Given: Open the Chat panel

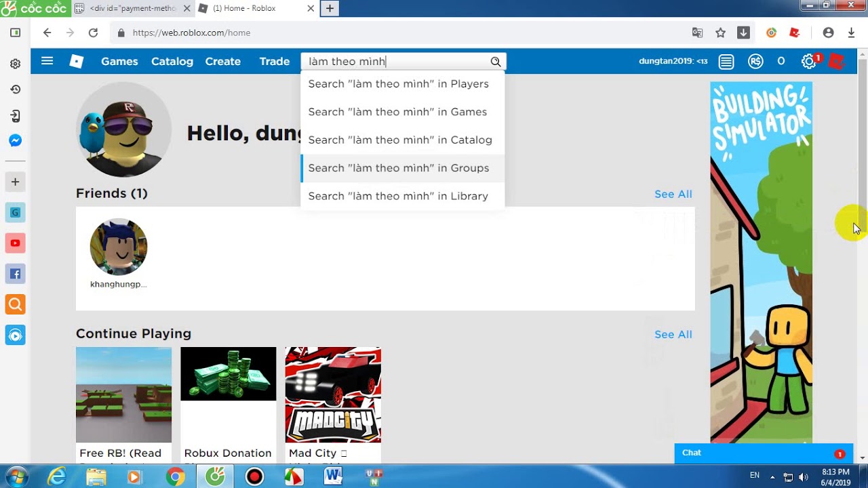Looking at the screenshot, I should 764,453.
